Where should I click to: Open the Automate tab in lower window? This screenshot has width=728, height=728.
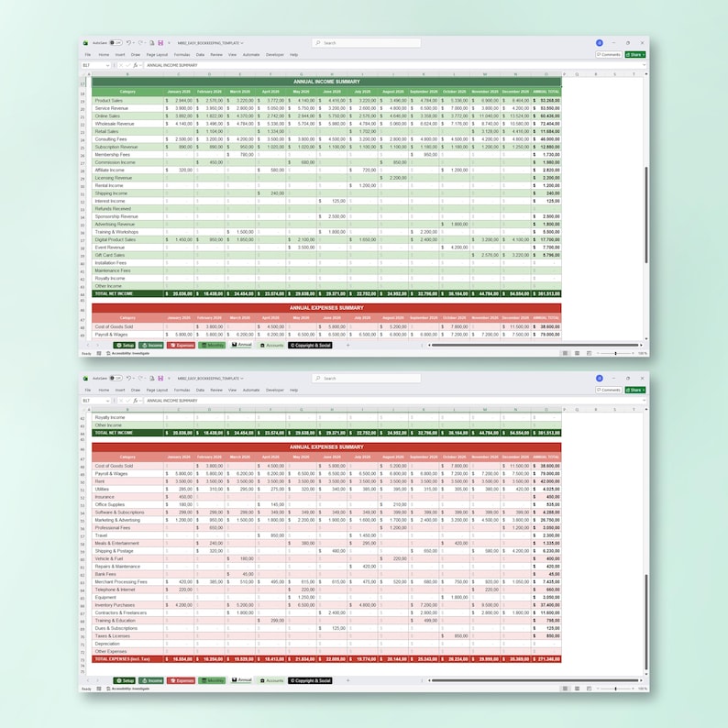(x=251, y=390)
